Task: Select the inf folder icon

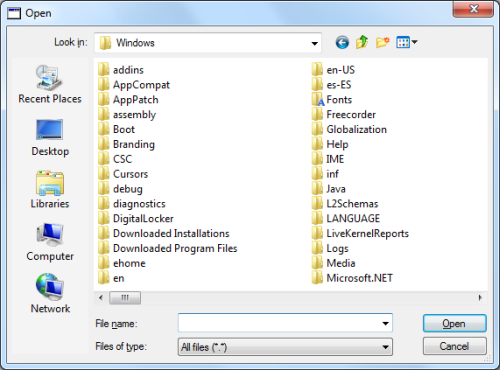Action: pos(317,174)
